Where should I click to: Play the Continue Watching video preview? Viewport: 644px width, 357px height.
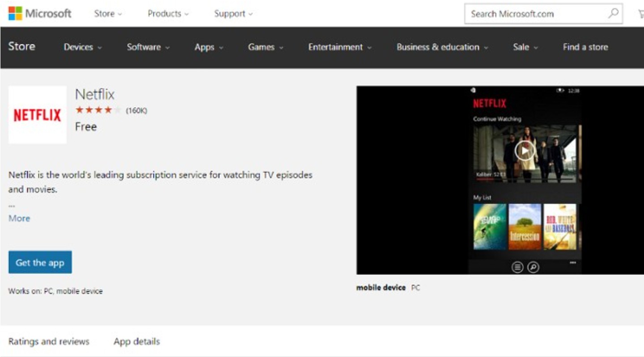point(525,150)
